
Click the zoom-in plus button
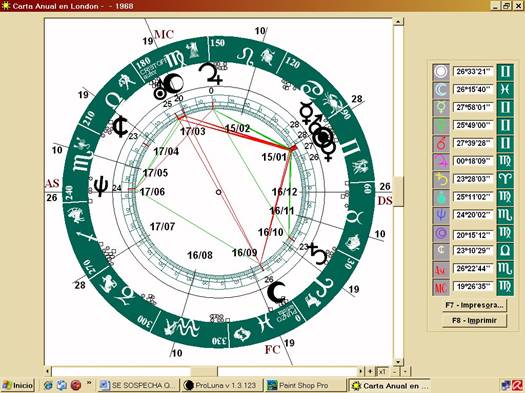370,371
